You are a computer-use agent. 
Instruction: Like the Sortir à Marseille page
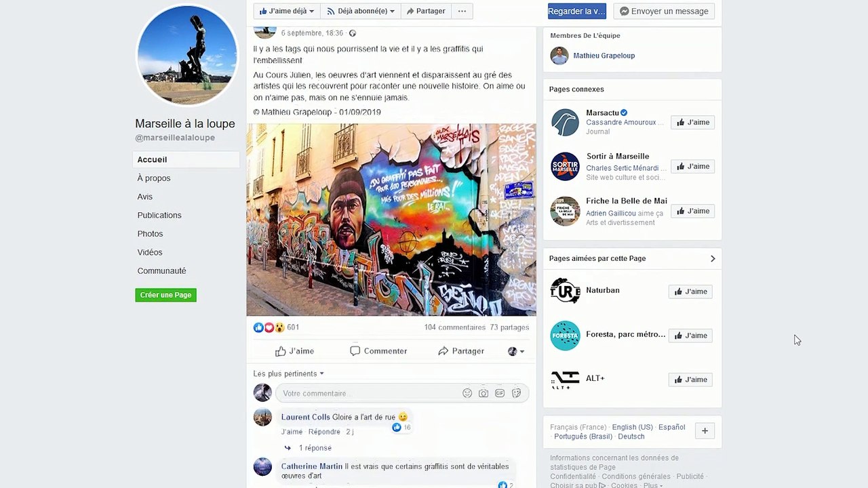tap(693, 167)
